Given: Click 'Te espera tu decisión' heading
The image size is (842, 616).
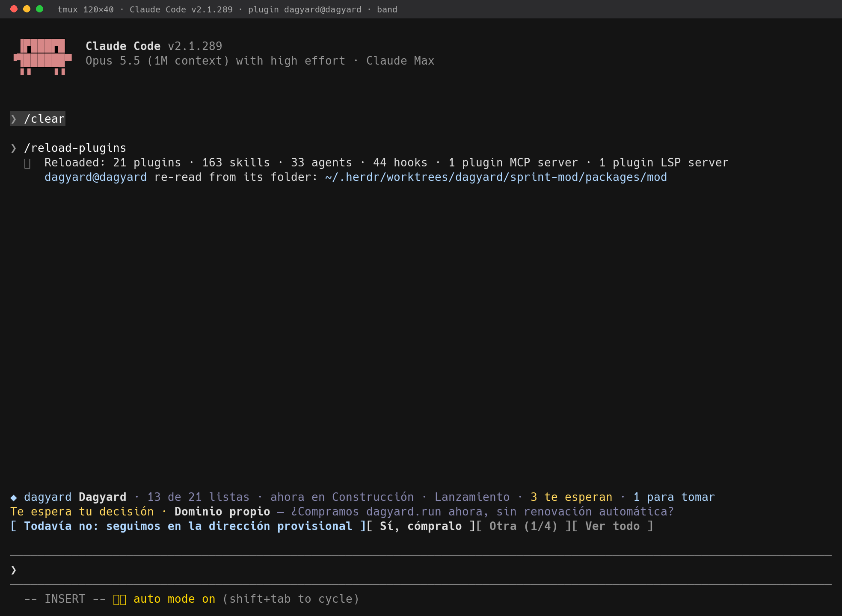Looking at the screenshot, I should click(82, 512).
